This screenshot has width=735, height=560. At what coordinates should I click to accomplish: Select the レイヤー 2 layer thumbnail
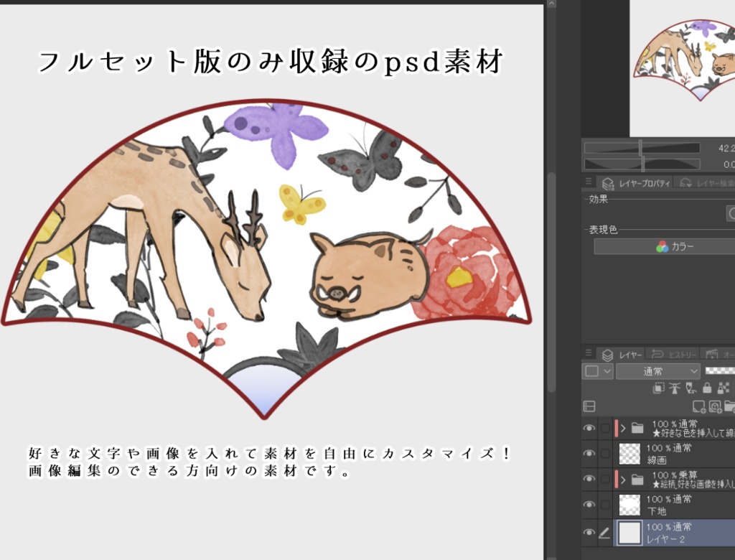[x=629, y=533]
